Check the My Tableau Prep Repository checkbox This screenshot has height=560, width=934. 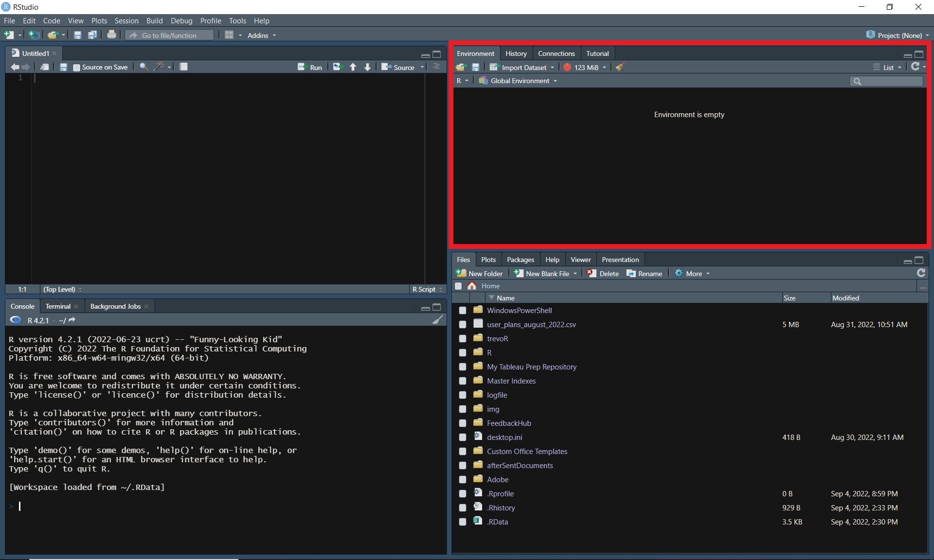point(463,367)
